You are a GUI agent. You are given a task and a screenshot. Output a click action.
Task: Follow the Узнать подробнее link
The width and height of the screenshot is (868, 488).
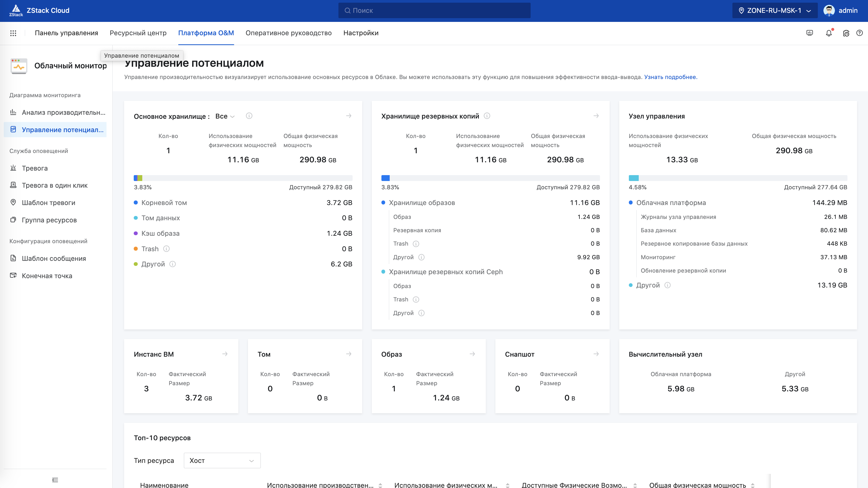[670, 77]
